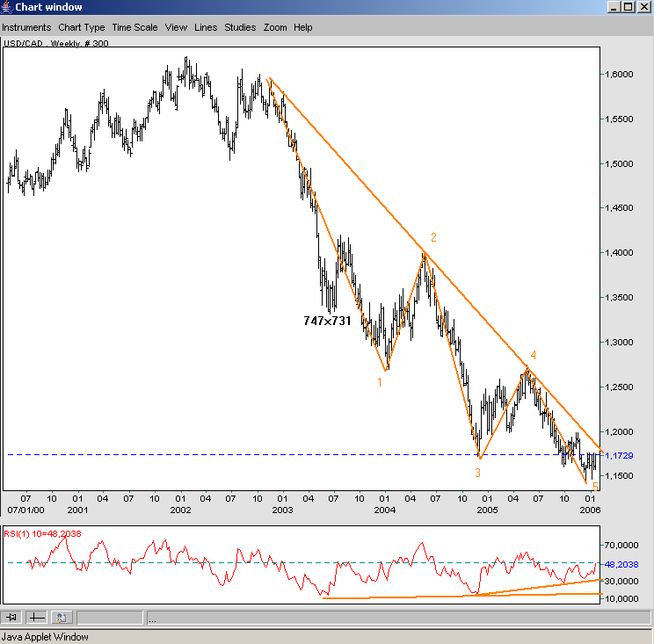Click the 2001 year label on time axis

tap(77, 510)
